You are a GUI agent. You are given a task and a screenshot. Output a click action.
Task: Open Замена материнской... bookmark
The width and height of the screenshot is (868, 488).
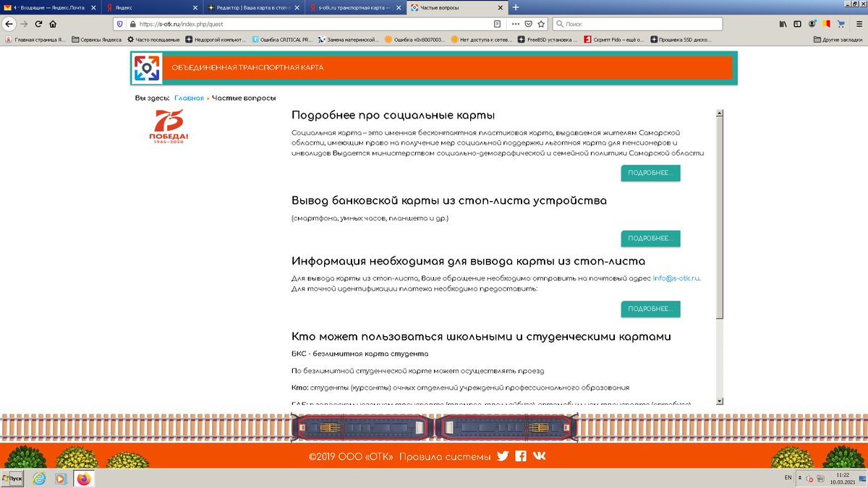click(348, 40)
